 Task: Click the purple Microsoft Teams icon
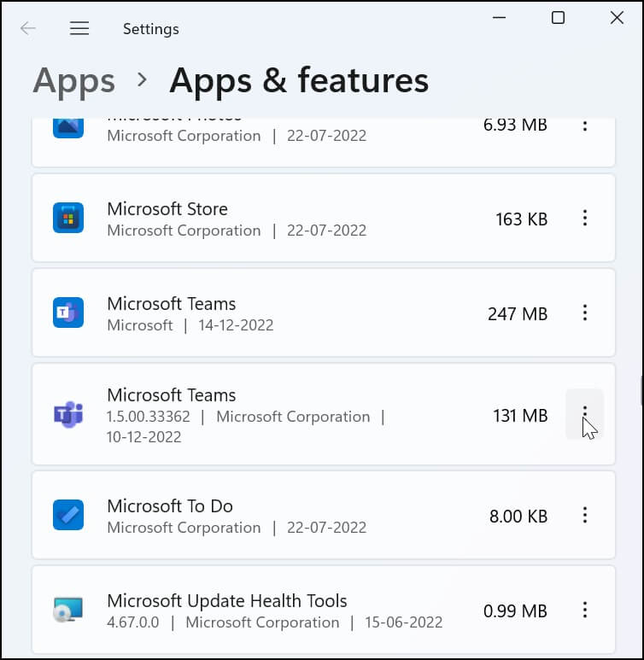[68, 415]
